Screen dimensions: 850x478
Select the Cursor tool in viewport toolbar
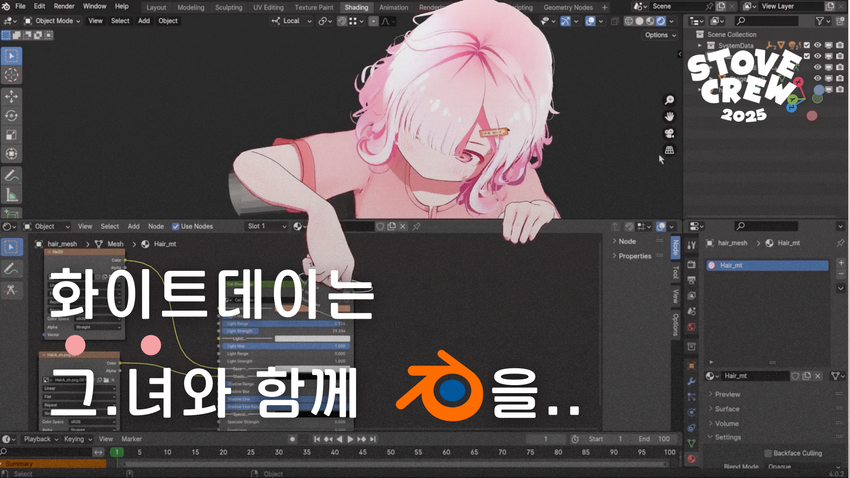(11, 75)
